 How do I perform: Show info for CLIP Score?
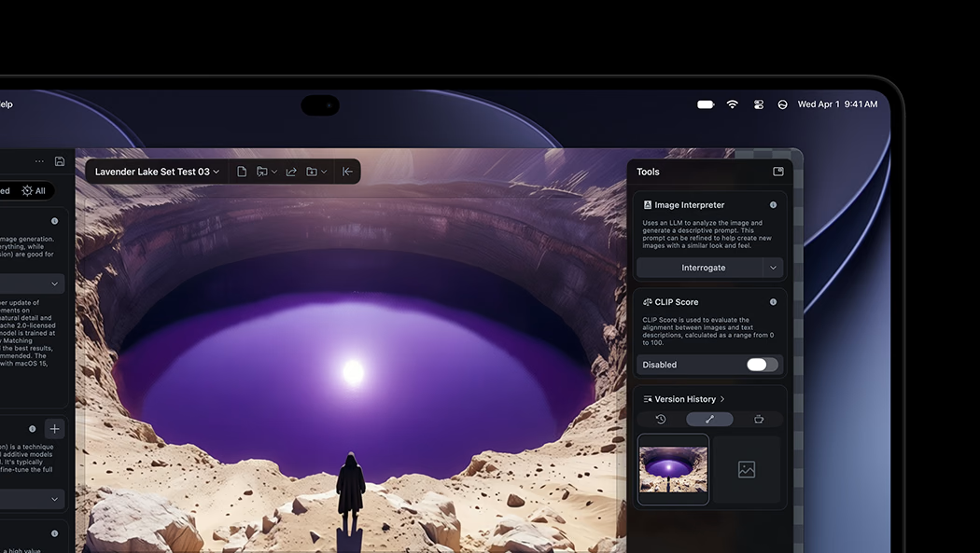tap(773, 302)
